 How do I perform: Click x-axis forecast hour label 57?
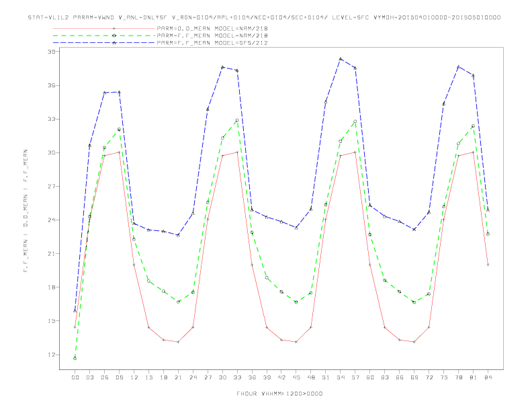[x=355, y=377]
